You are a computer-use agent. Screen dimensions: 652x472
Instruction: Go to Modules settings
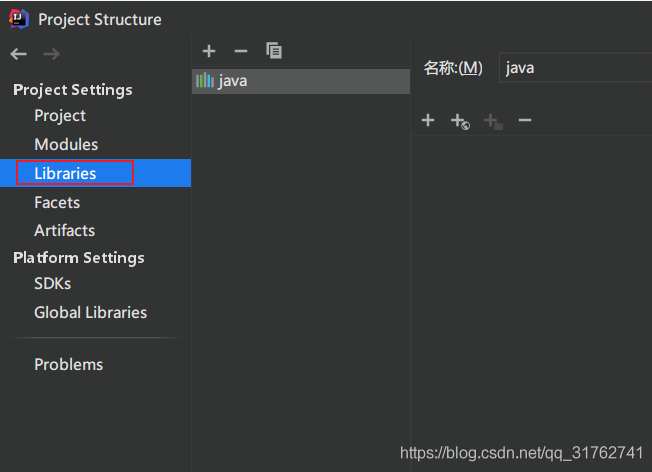click(66, 145)
